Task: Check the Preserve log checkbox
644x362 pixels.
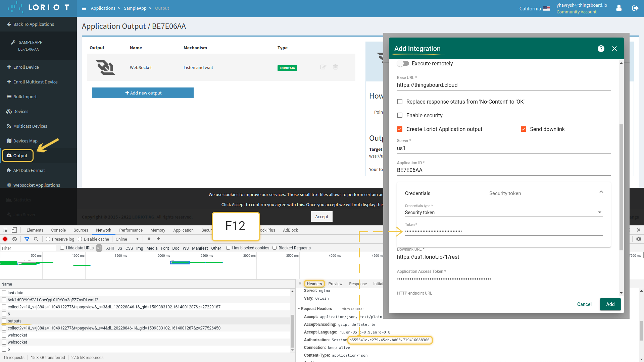Action: [48, 239]
